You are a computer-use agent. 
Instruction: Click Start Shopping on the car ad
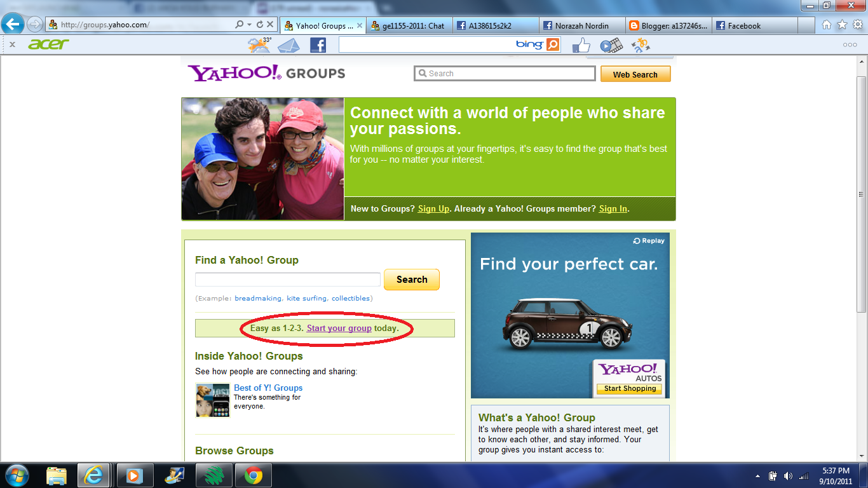(630, 388)
